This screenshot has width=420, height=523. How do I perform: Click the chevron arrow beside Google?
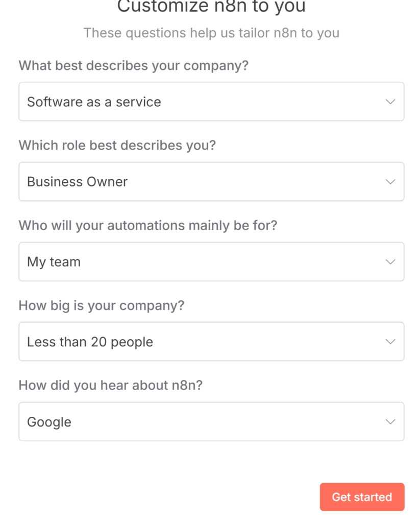[390, 422]
